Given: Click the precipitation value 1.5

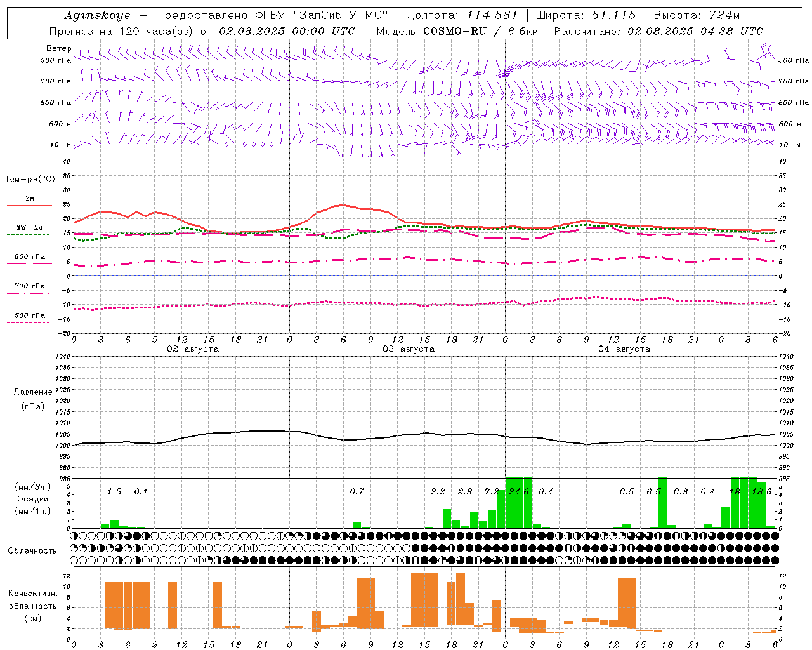Looking at the screenshot, I should [x=114, y=492].
